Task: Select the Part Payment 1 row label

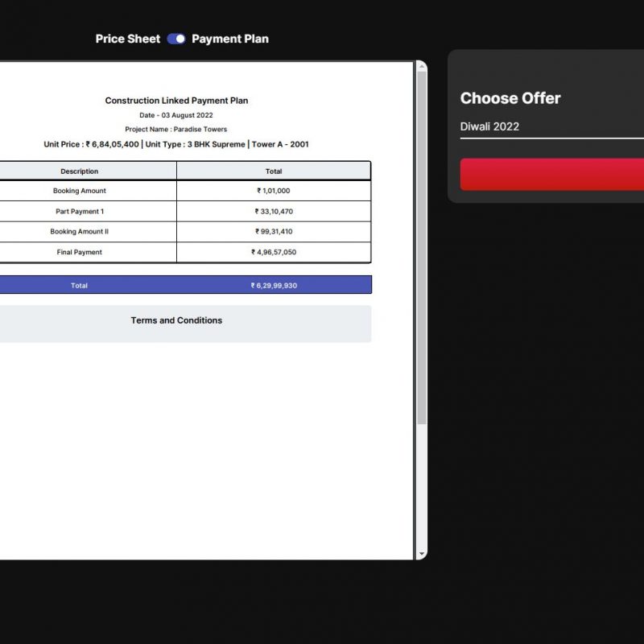Action: [79, 211]
